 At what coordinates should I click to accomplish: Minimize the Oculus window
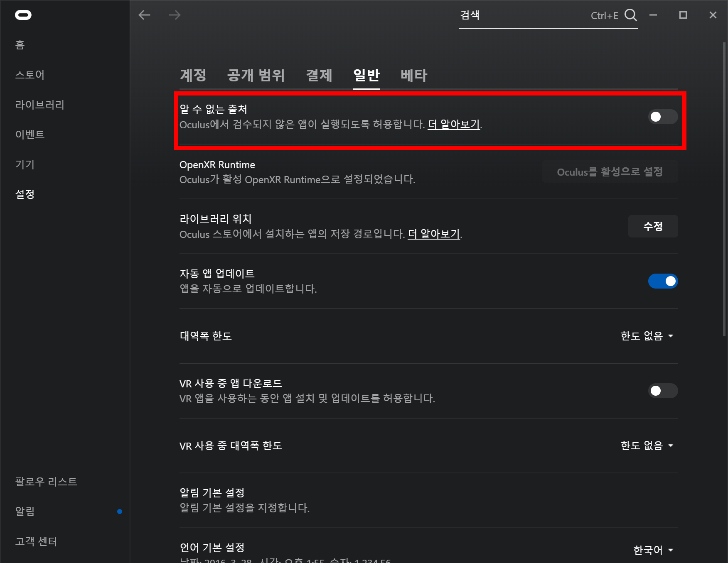click(x=653, y=15)
